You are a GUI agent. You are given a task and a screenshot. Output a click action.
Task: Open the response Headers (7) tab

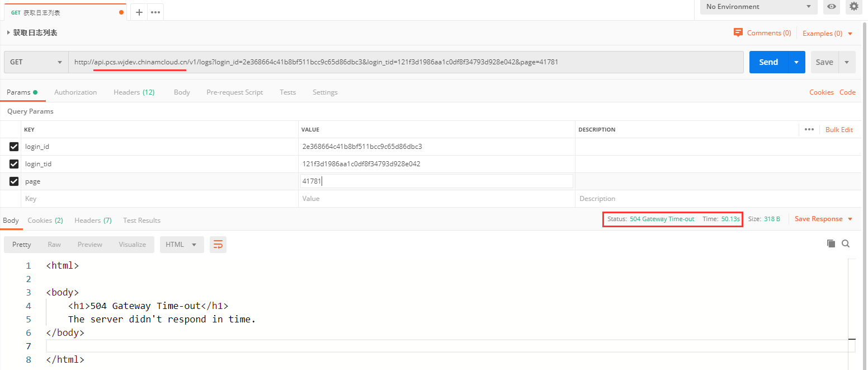coord(93,221)
